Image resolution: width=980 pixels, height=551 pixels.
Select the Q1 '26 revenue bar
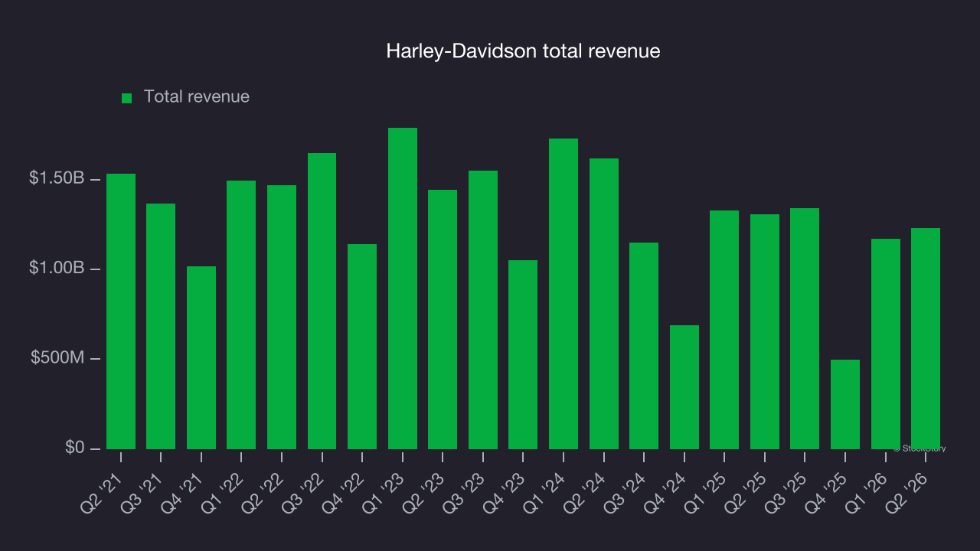[x=886, y=344]
